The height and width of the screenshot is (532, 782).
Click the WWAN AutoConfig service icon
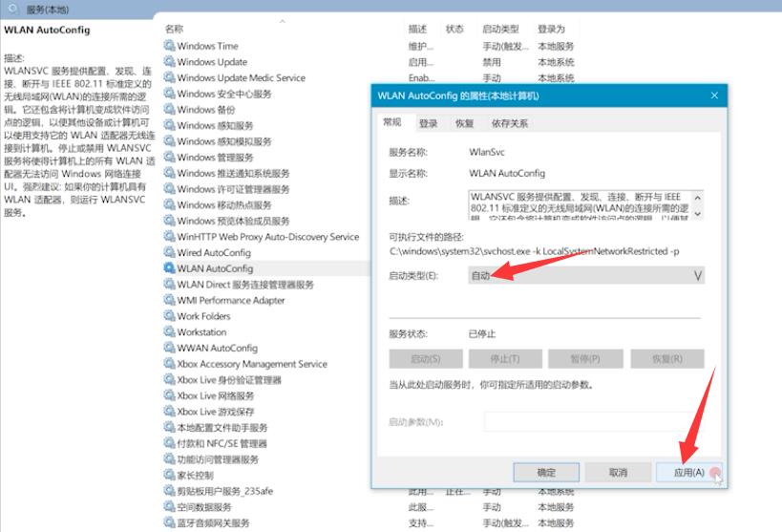point(170,348)
